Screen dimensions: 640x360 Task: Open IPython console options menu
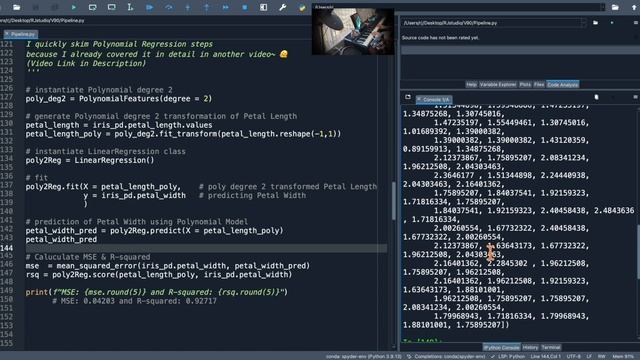point(636,97)
